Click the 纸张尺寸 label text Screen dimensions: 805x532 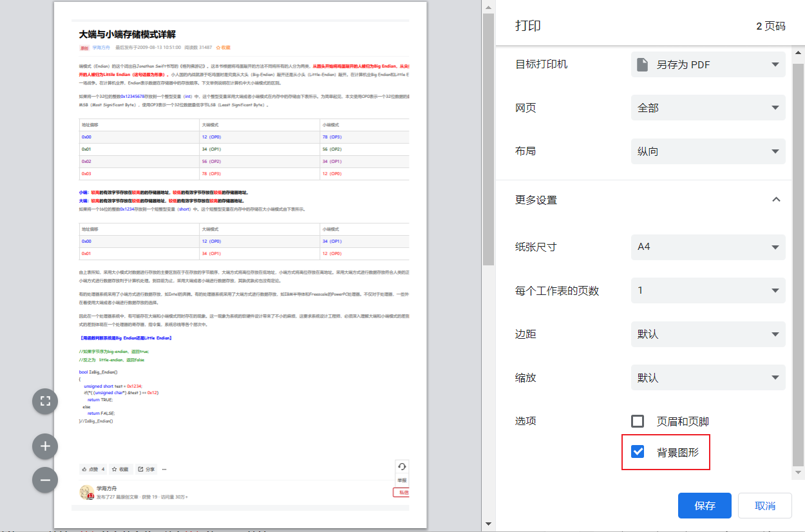(x=536, y=247)
